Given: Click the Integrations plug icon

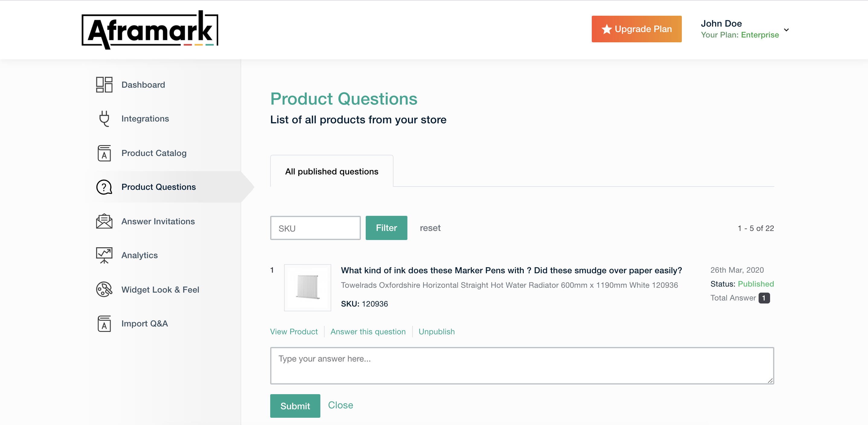Looking at the screenshot, I should point(104,118).
